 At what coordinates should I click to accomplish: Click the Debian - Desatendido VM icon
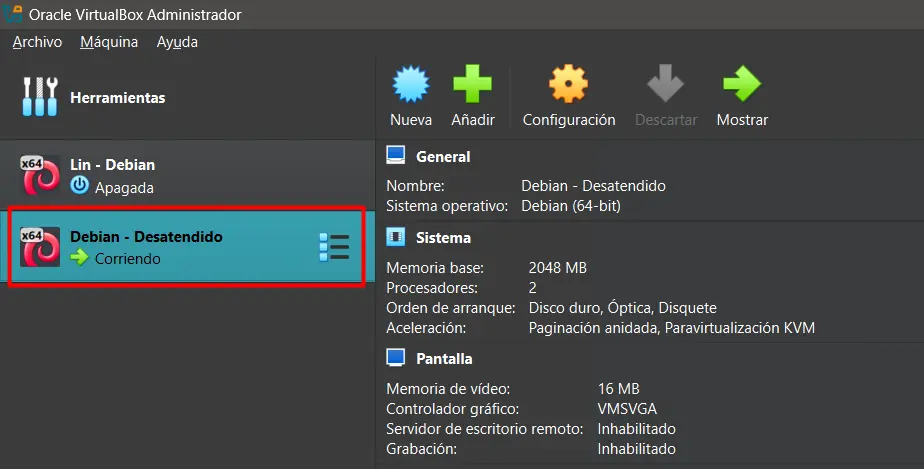(41, 247)
